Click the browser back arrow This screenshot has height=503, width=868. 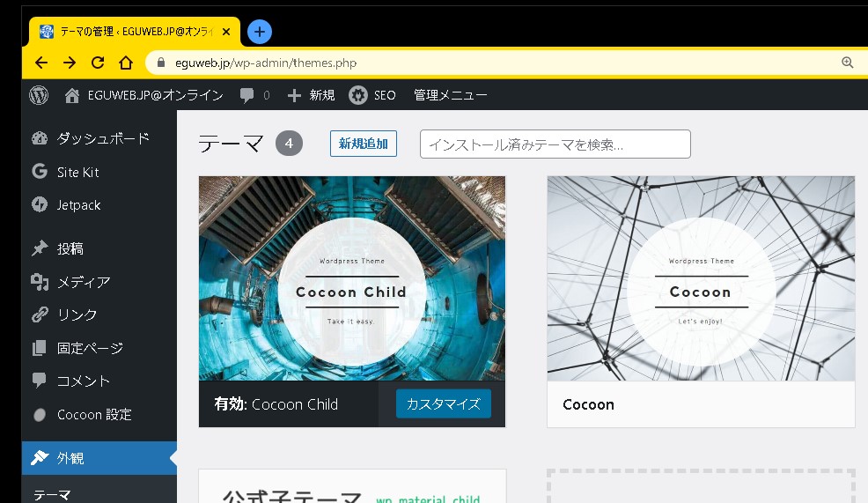point(41,63)
